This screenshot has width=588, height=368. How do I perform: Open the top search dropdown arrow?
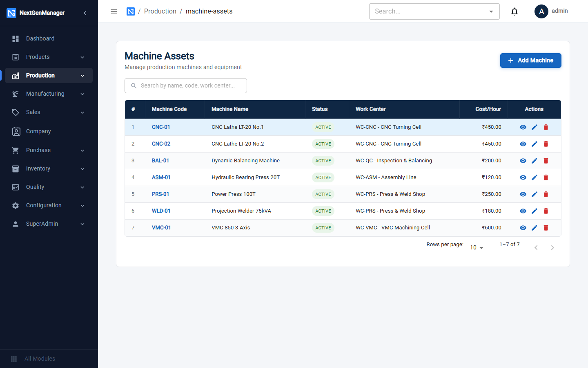491,11
